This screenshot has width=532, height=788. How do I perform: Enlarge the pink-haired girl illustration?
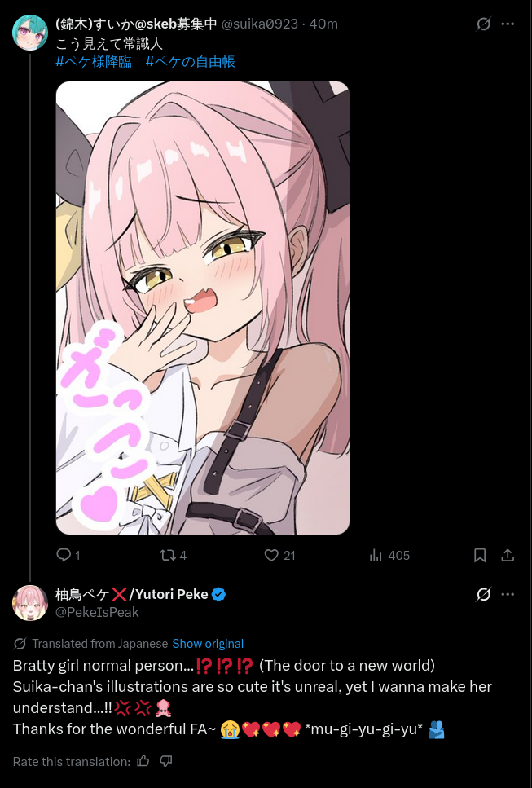point(203,307)
